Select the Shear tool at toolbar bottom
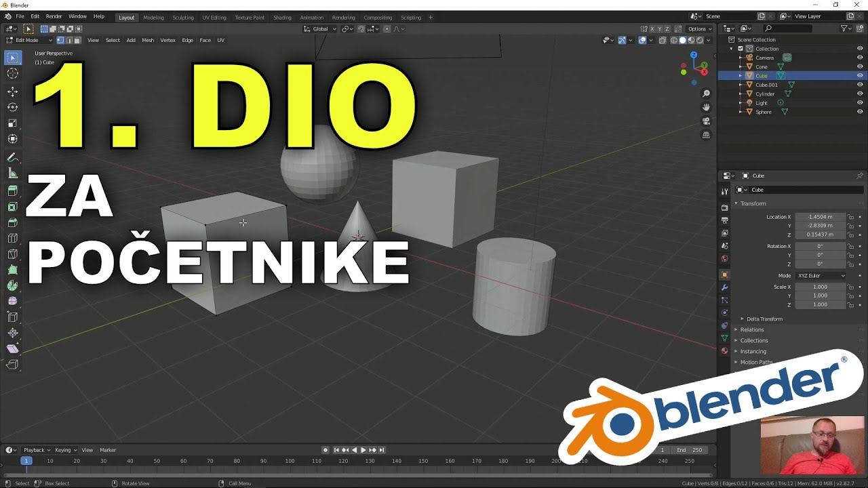 pyautogui.click(x=12, y=348)
